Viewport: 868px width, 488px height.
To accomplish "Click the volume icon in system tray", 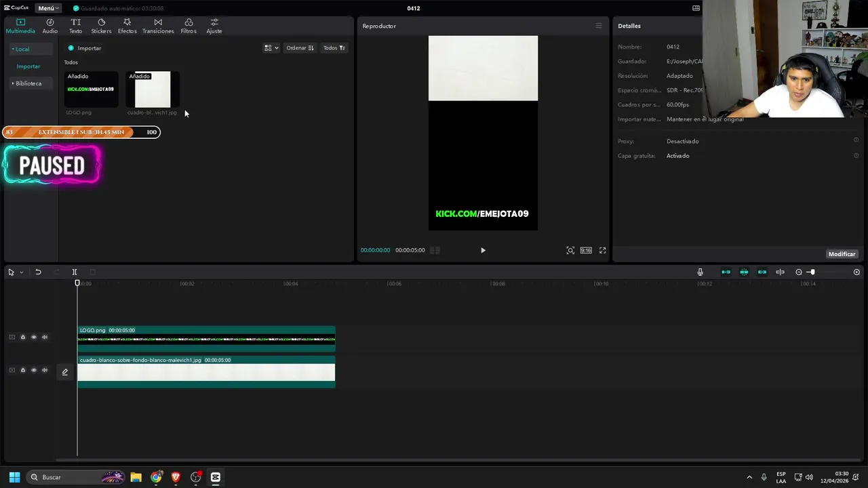I will tap(809, 477).
